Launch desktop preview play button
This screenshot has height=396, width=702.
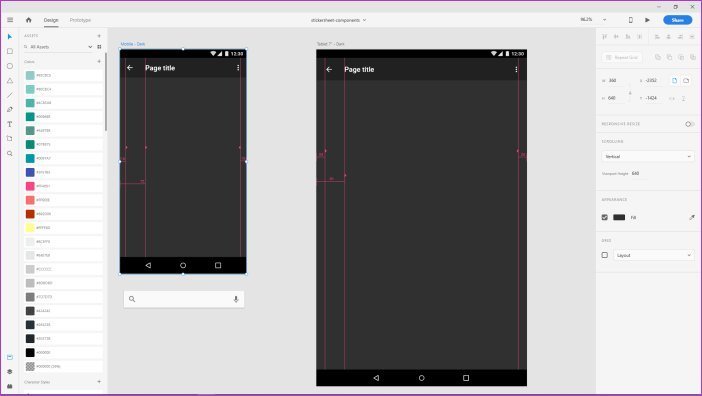(x=647, y=20)
